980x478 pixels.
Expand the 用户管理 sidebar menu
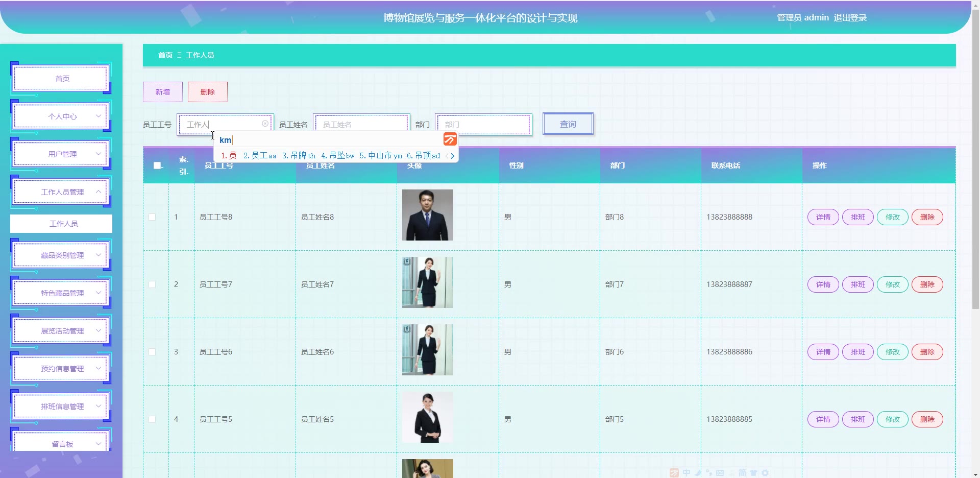61,154
